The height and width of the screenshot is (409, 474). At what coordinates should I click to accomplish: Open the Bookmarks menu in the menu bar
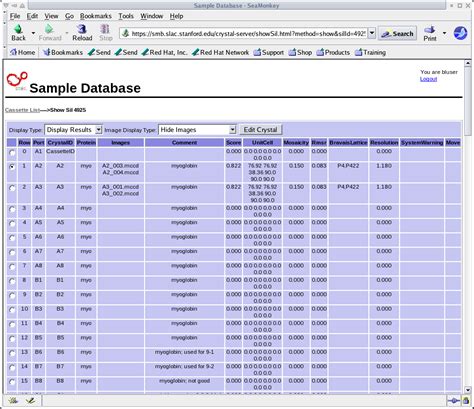click(x=96, y=16)
